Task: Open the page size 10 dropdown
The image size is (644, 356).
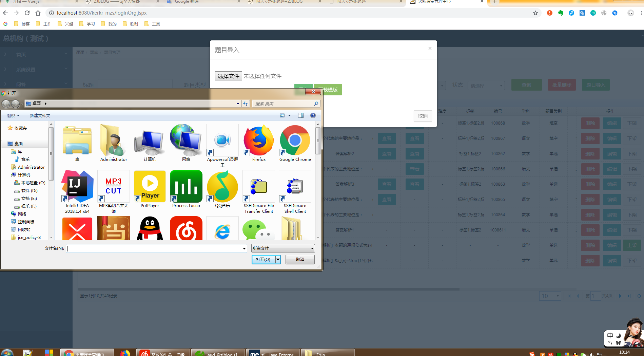Action: coord(550,296)
